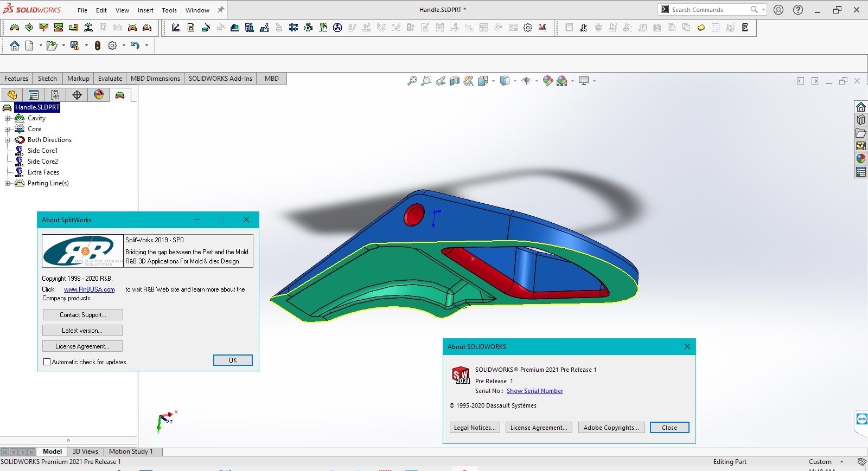
Task: Click Latest version button
Action: point(82,331)
